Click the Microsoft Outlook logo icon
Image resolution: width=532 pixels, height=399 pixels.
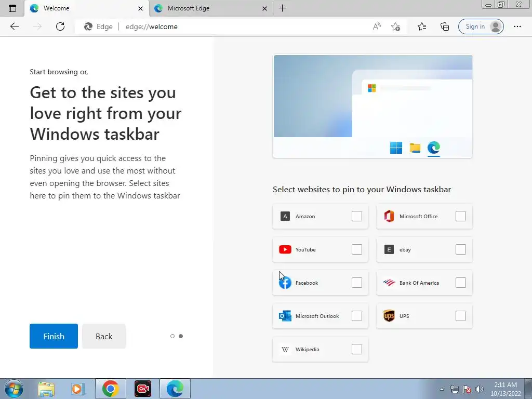[285, 316]
